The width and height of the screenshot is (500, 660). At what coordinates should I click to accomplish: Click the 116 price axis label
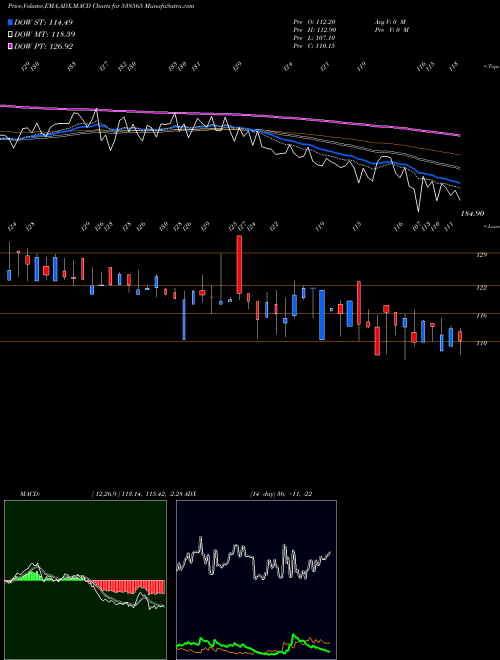click(x=482, y=315)
